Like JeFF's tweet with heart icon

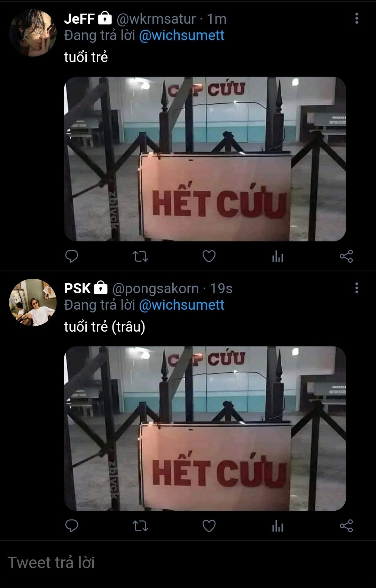[209, 256]
